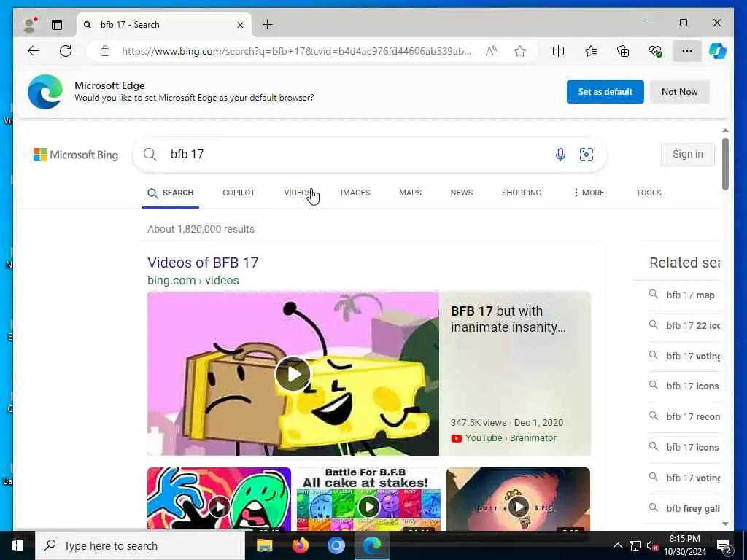The image size is (747, 560).
Task: Open the clock showing 8:15 PM
Action: [x=685, y=545]
